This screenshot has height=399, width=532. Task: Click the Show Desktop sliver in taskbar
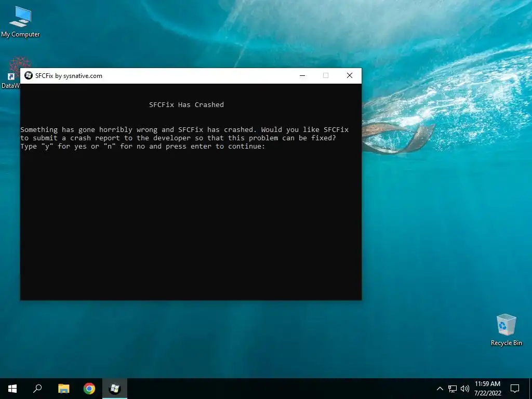tap(530, 389)
